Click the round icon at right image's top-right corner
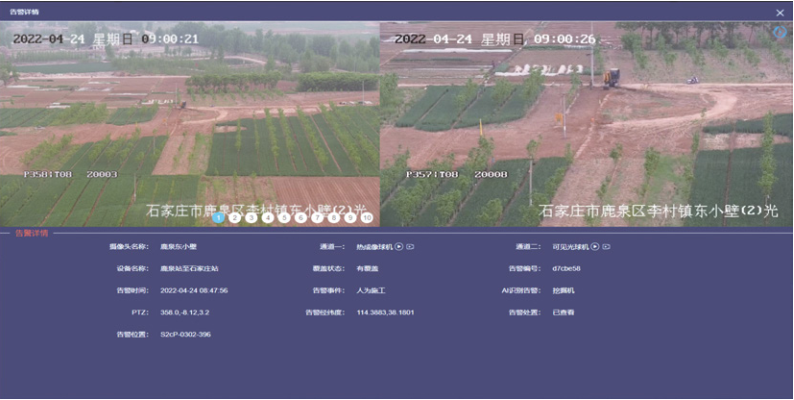This screenshot has width=794, height=400. (780, 32)
